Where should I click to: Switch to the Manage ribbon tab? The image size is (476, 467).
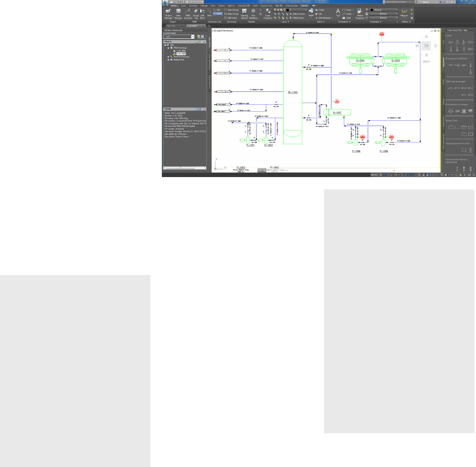coord(204,6)
